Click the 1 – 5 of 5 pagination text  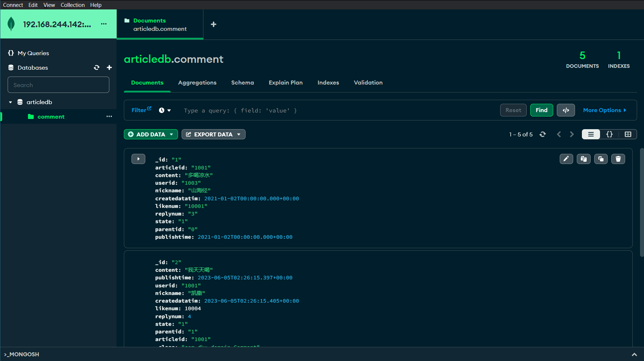(x=521, y=134)
